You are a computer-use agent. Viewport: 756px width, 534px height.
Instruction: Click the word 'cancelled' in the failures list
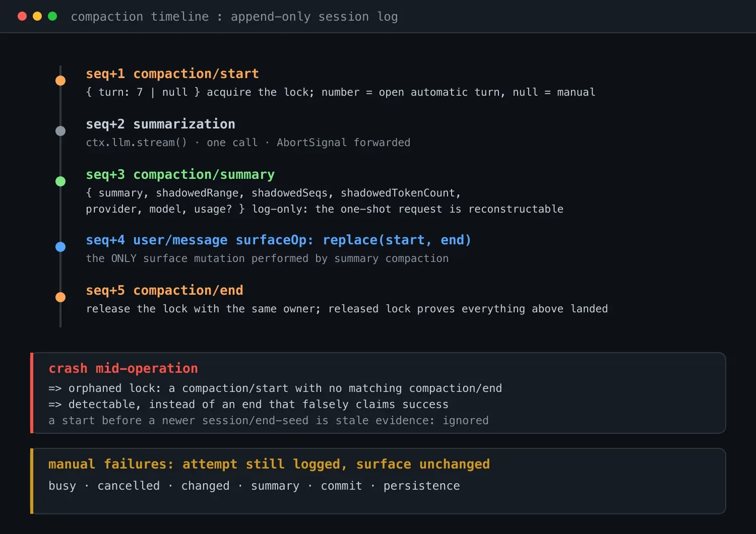tap(129, 486)
